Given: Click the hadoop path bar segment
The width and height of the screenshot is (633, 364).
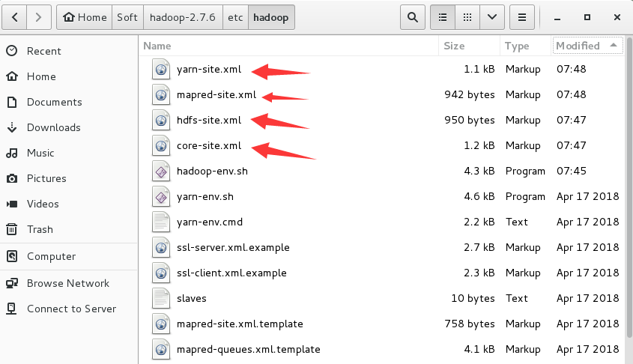Looking at the screenshot, I should pos(271,17).
